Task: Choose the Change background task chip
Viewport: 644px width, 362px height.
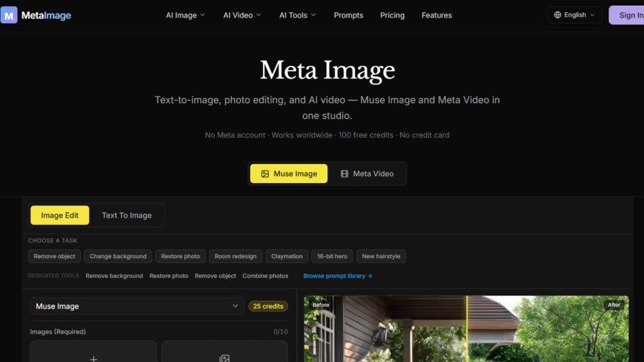Action: [x=118, y=256]
